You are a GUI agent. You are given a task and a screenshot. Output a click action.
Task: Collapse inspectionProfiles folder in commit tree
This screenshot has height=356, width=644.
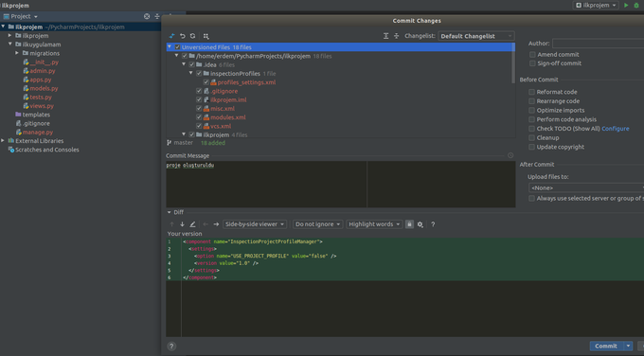(191, 73)
